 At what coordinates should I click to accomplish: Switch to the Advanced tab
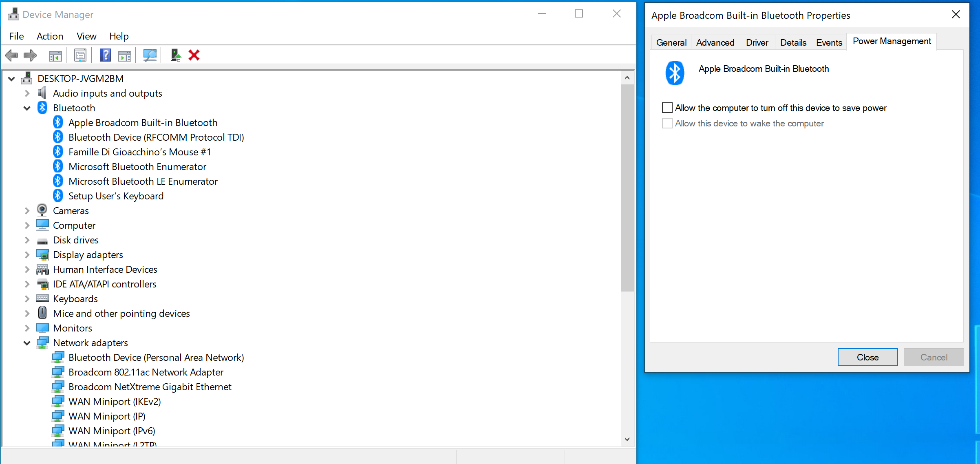pos(715,42)
